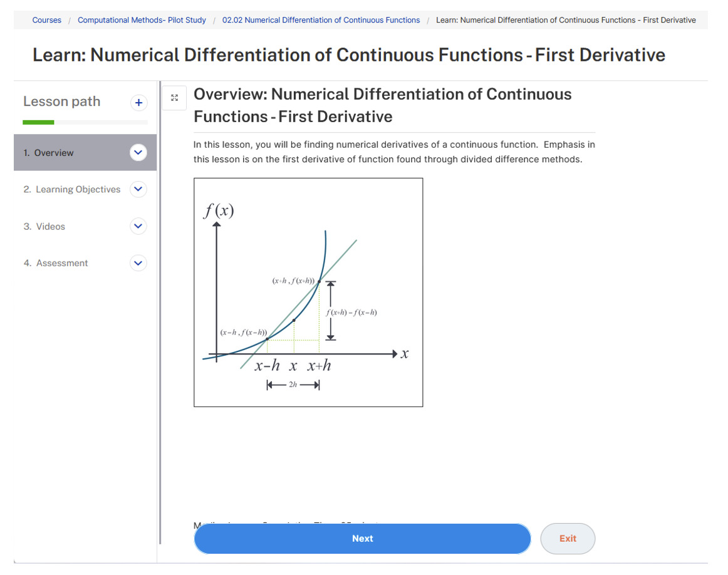Open the 2. Learning Objectives step
The width and height of the screenshot is (728, 575).
click(72, 189)
